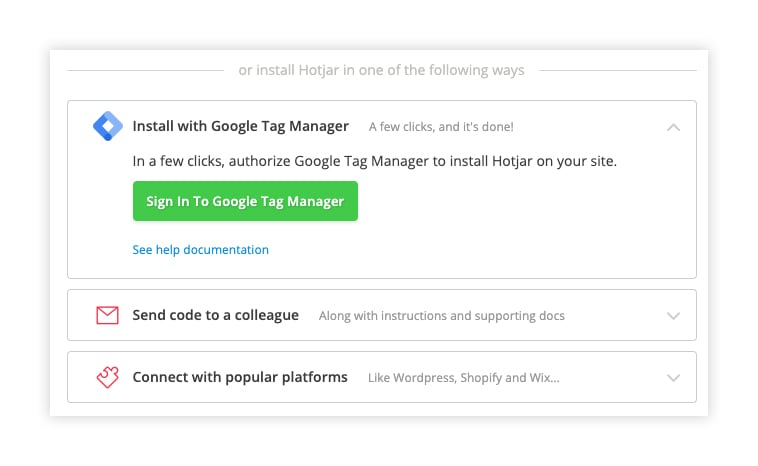
Task: Collapse the Google Tag Manager section chevron
Action: click(673, 127)
